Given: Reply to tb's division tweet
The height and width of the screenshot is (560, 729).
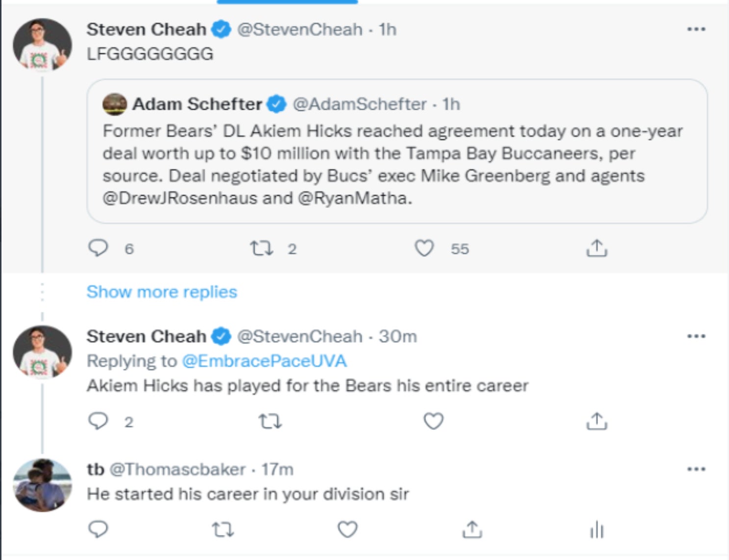Looking at the screenshot, I should click(x=98, y=529).
